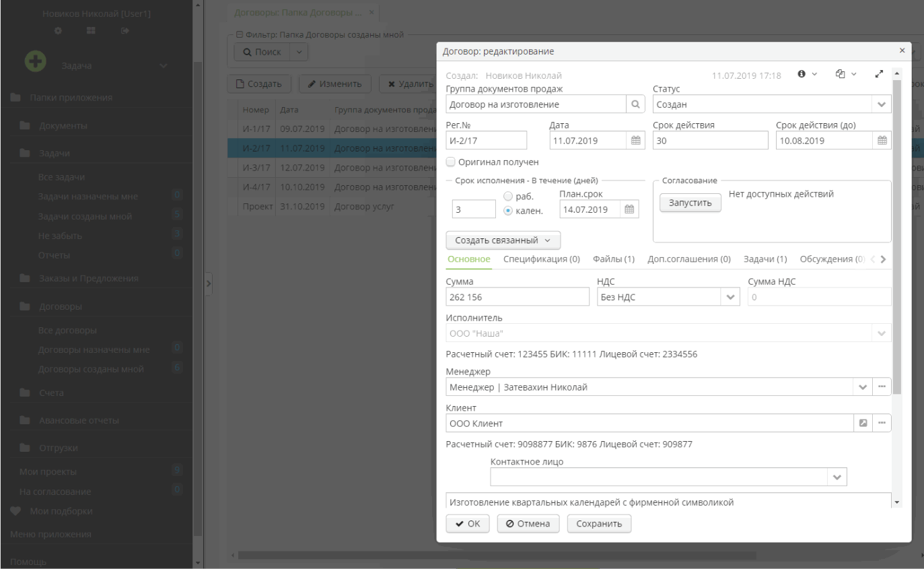This screenshot has width=924, height=569.
Task: Open calendar for Срок действия (до) field
Action: pyautogui.click(x=882, y=140)
